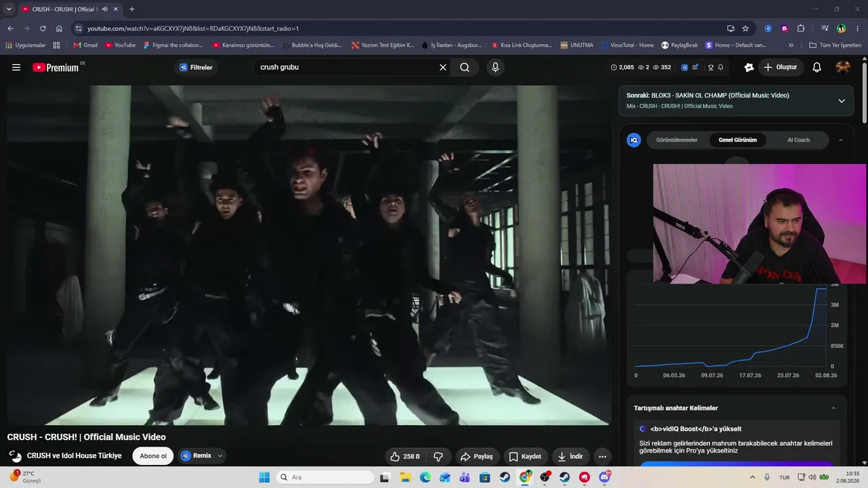Like the video with thumbs up
The width and height of the screenshot is (868, 488).
tap(405, 456)
